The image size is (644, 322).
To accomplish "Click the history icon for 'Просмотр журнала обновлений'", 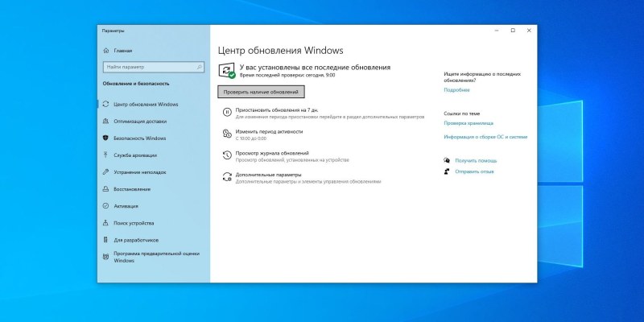I will pos(227,155).
